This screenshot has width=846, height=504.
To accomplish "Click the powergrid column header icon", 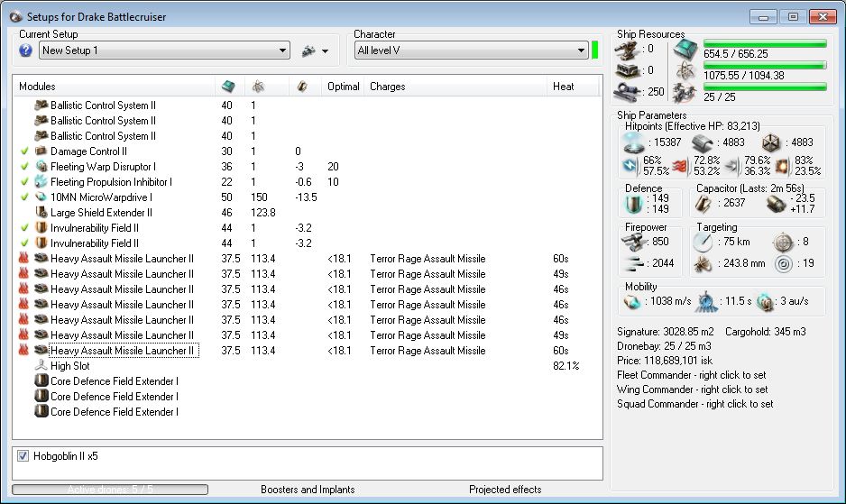I will [258, 87].
